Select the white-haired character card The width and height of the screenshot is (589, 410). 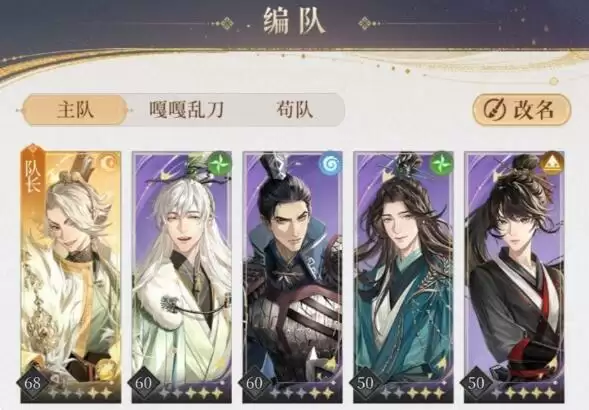(x=181, y=276)
